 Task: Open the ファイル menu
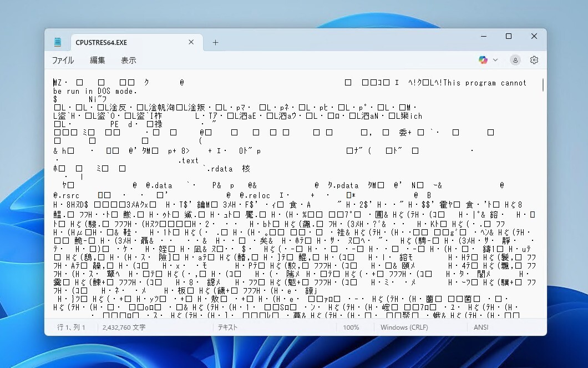coord(63,60)
